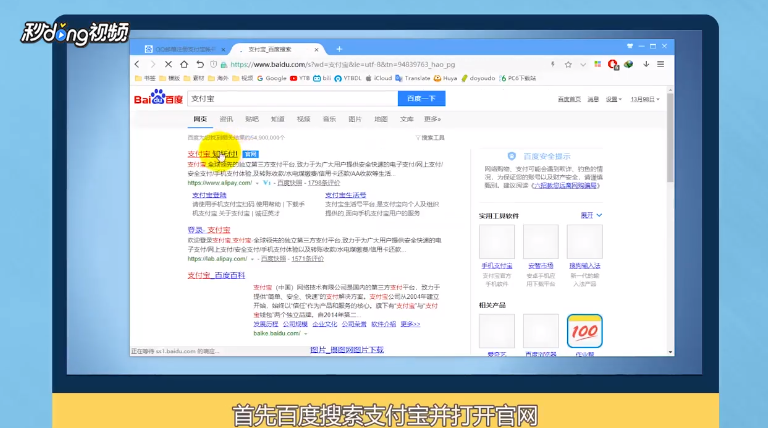The width and height of the screenshot is (768, 428).
Task: Open the 支付宝生活号 sub-link
Action: click(346, 195)
